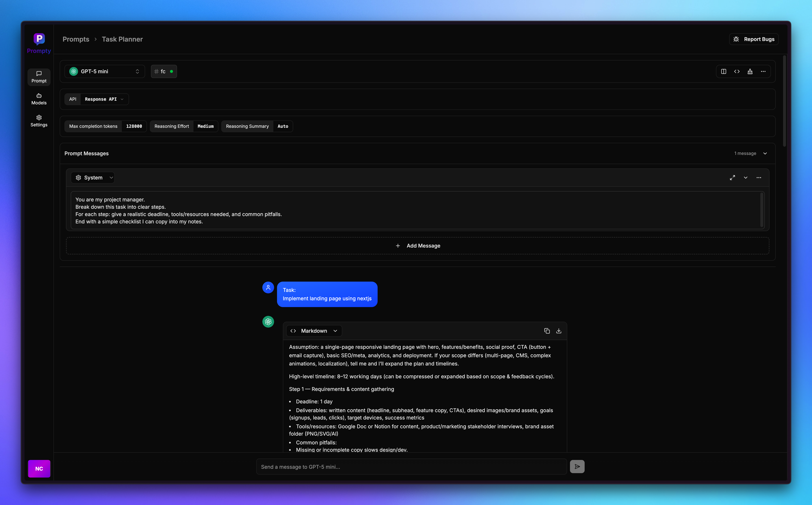Open the code view icon in top toolbar
Screen dimensions: 812x505
tap(737, 71)
